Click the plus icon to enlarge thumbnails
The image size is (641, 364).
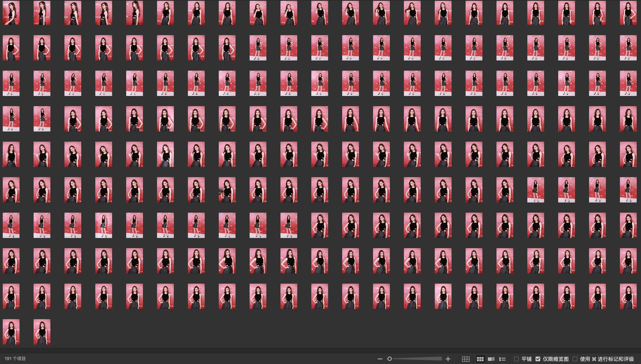point(448,359)
